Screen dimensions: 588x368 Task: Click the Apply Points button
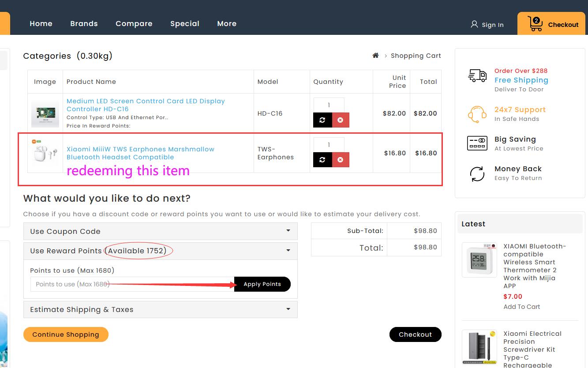pyautogui.click(x=262, y=284)
